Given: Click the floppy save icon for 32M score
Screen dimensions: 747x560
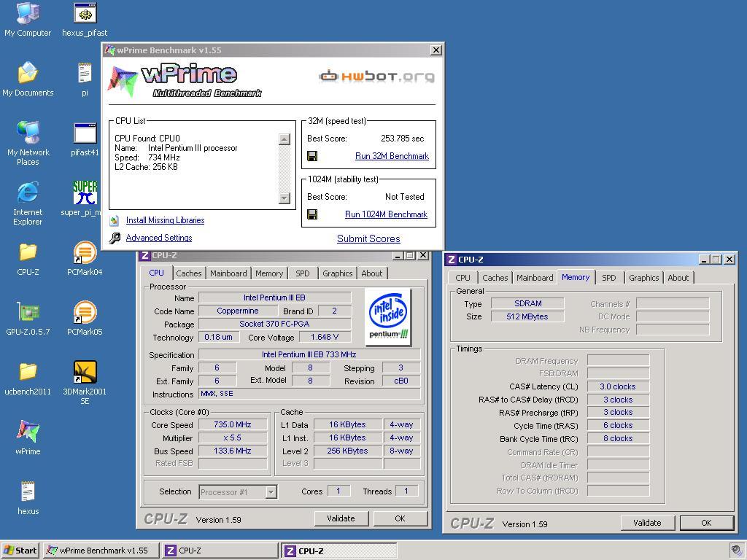Looking at the screenshot, I should click(312, 156).
